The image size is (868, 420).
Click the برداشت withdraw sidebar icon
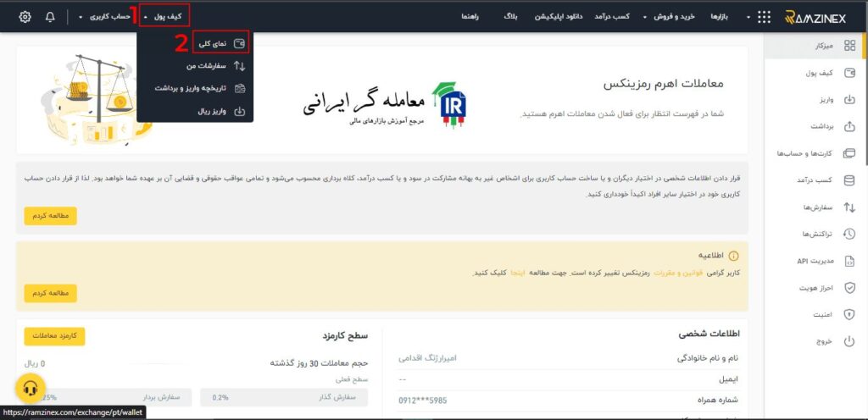pos(849,126)
